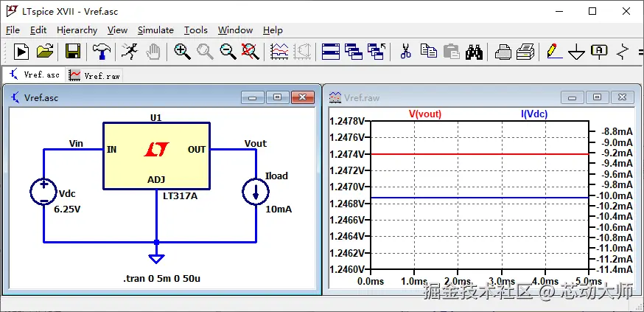The image size is (644, 312).
Task: Place a resistor from the toolbar
Action: click(623, 52)
